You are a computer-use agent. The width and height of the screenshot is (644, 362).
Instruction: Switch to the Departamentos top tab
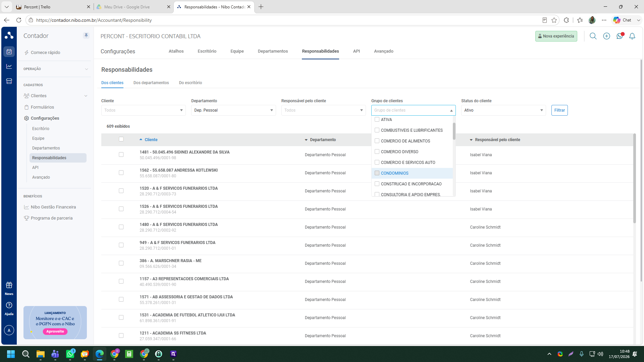click(x=273, y=51)
